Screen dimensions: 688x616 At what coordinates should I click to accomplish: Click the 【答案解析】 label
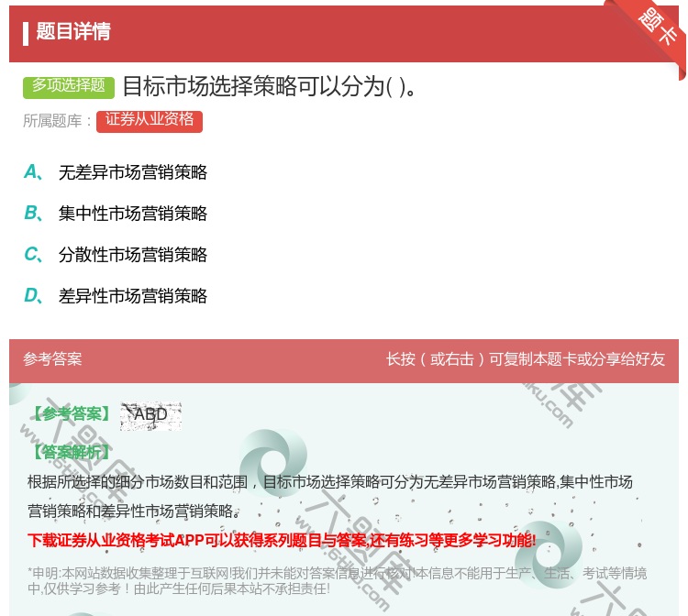pyautogui.click(x=72, y=452)
